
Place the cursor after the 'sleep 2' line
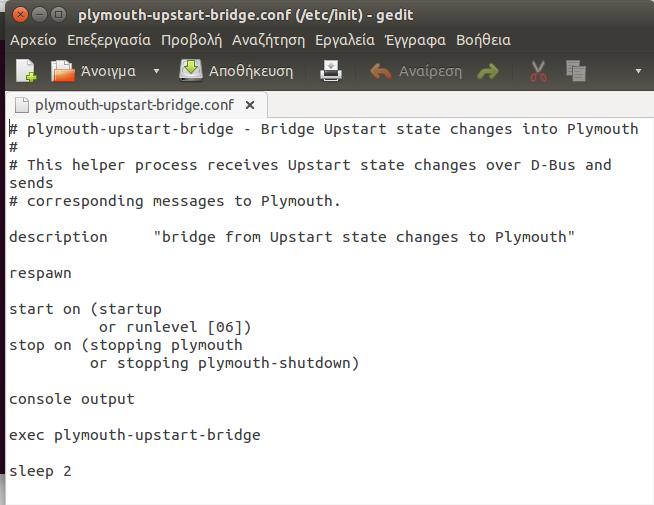[x=72, y=471]
